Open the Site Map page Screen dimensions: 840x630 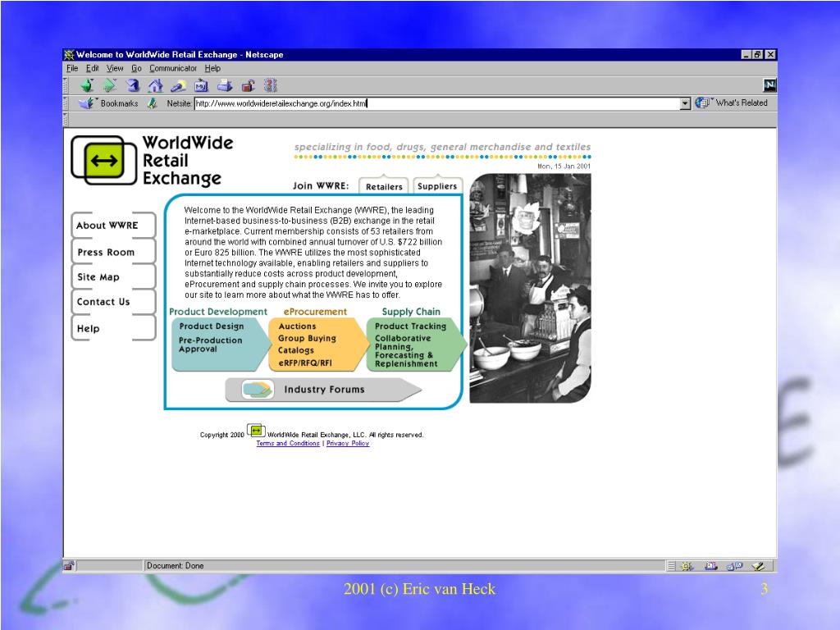click(x=113, y=276)
